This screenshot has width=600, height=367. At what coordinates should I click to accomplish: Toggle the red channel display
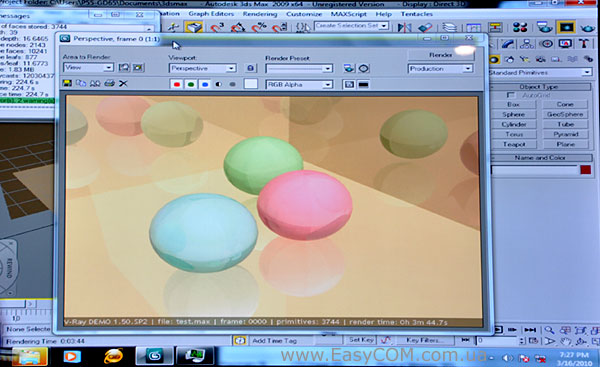pos(177,84)
